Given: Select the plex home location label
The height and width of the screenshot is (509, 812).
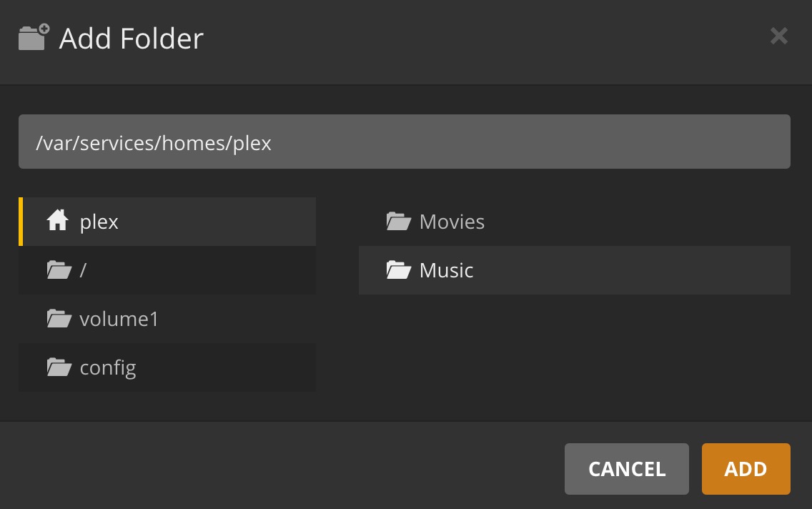Looking at the screenshot, I should pos(99,222).
